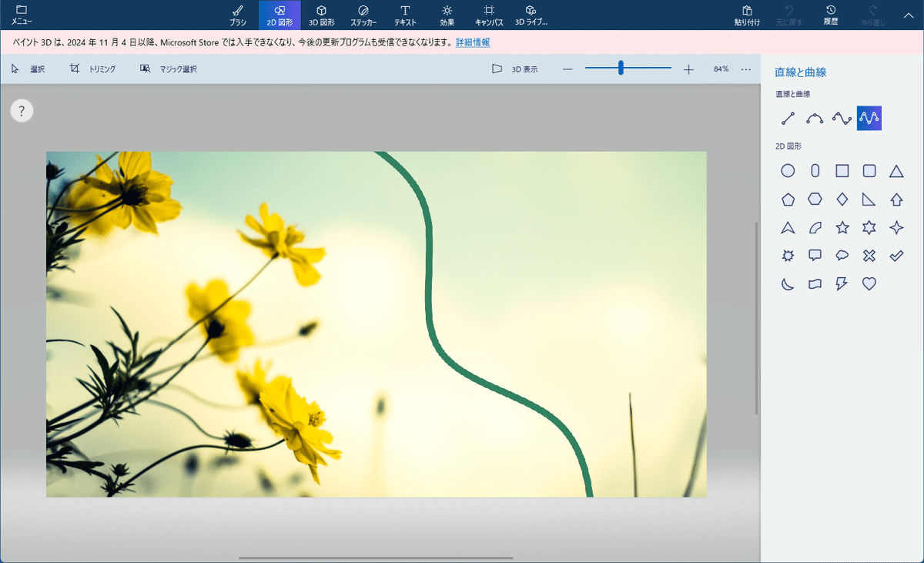This screenshot has height=563, width=924.
Task: Activate the トリミング (Crop) tool
Action: coord(92,69)
